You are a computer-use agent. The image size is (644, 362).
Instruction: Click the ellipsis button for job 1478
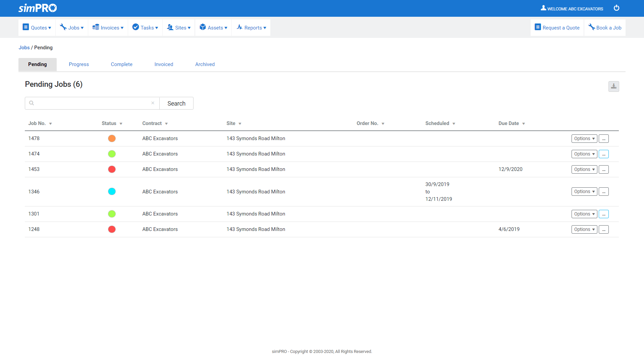pos(604,138)
